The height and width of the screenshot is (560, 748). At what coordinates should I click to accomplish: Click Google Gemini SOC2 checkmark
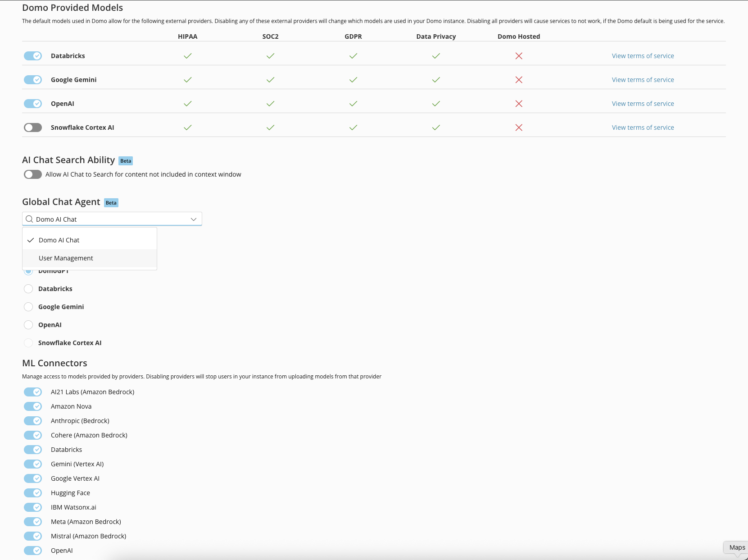[x=270, y=80]
